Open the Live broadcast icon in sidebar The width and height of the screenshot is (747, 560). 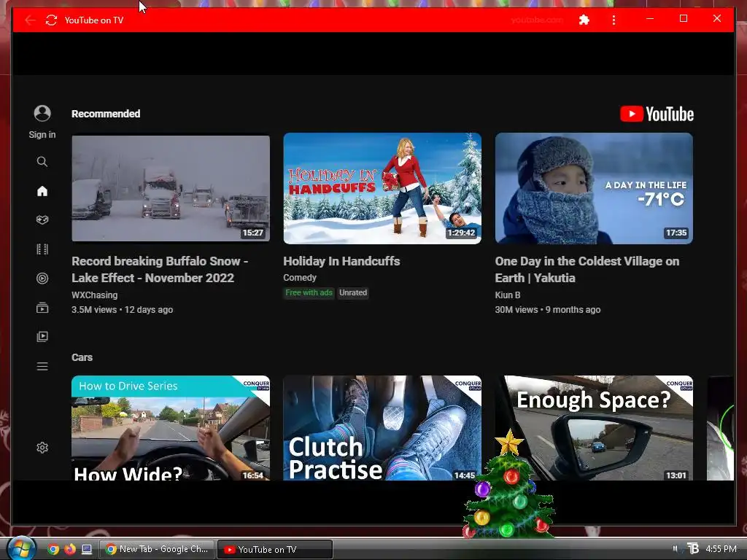pyautogui.click(x=42, y=278)
